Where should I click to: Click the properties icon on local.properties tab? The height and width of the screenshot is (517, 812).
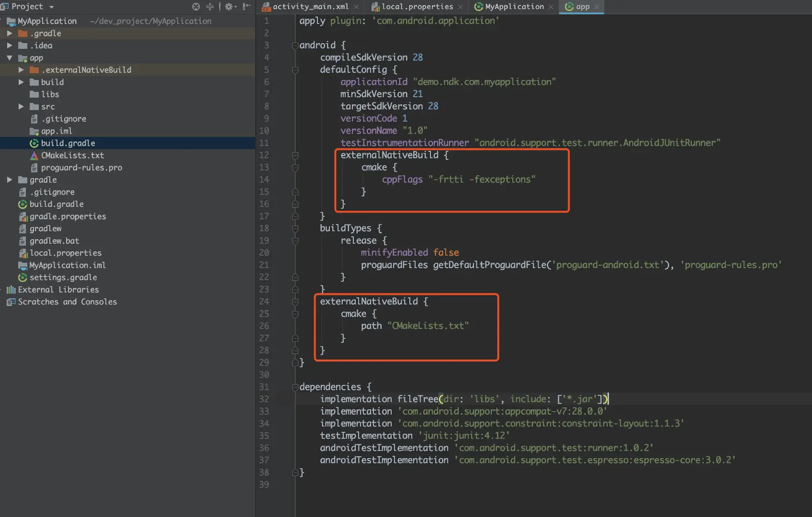pos(376,7)
